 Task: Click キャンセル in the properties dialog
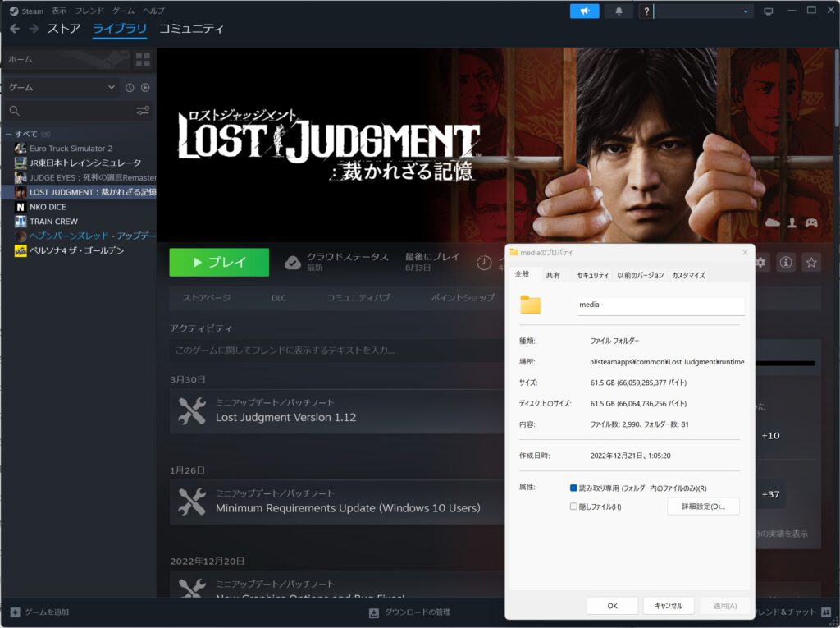point(669,606)
